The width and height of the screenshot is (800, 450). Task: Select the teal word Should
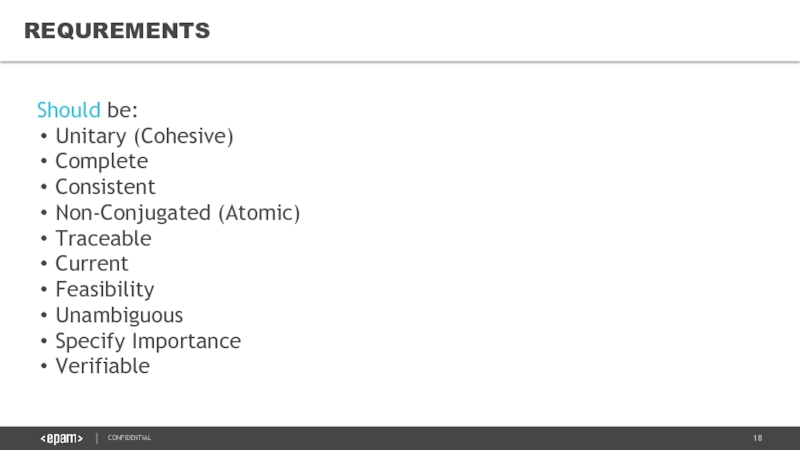pos(68,109)
